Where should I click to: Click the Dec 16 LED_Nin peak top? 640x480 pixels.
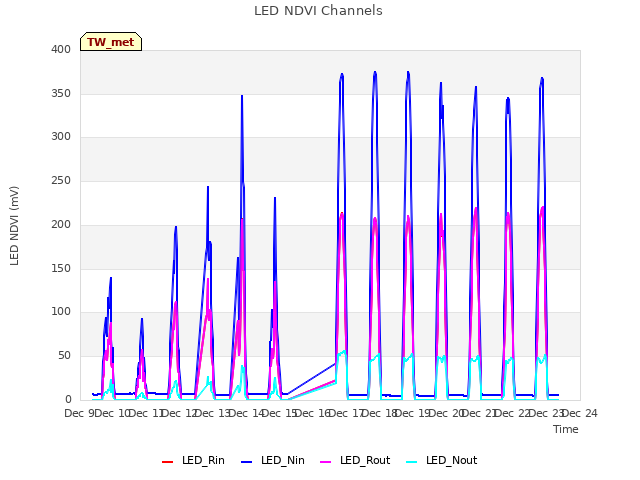(342, 75)
